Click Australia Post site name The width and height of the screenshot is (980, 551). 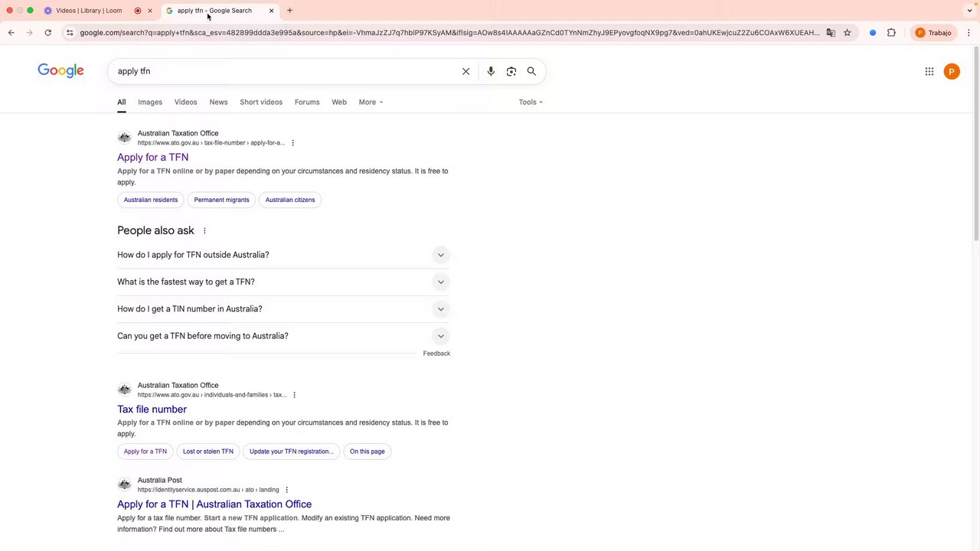point(160,481)
